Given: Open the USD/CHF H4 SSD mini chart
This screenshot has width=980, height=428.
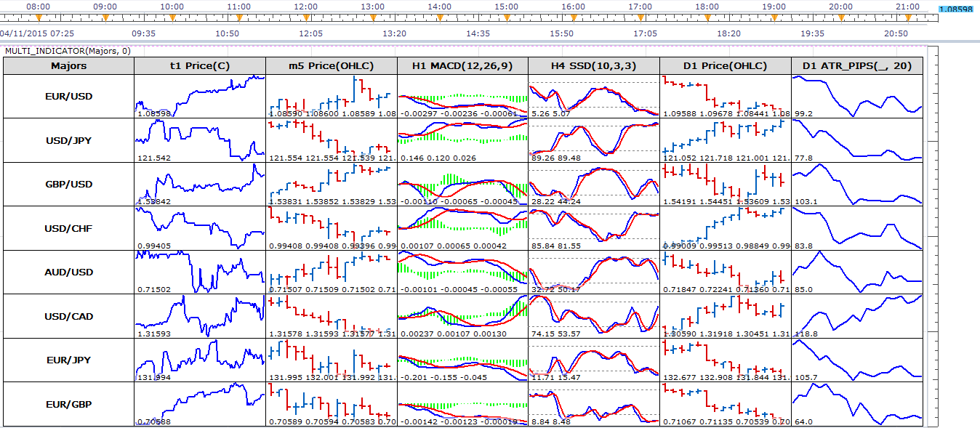Looking at the screenshot, I should pos(595,228).
